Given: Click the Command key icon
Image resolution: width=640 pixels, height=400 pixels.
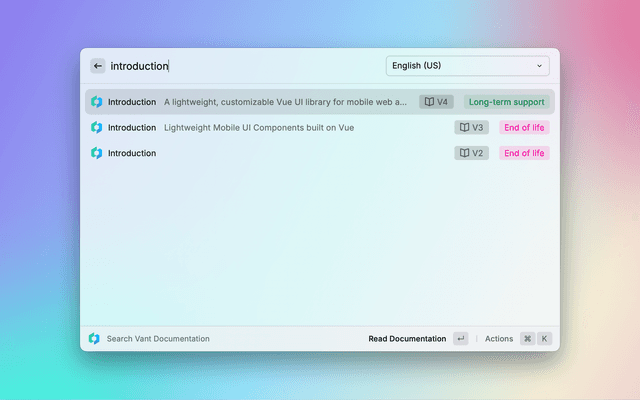Looking at the screenshot, I should (527, 339).
